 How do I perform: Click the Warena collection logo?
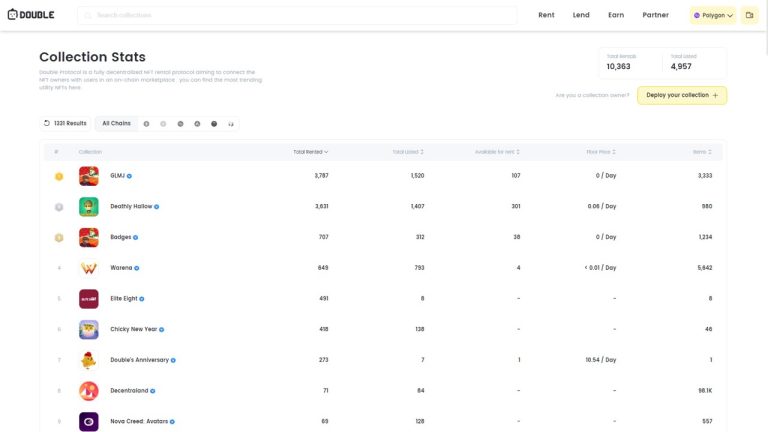[89, 268]
